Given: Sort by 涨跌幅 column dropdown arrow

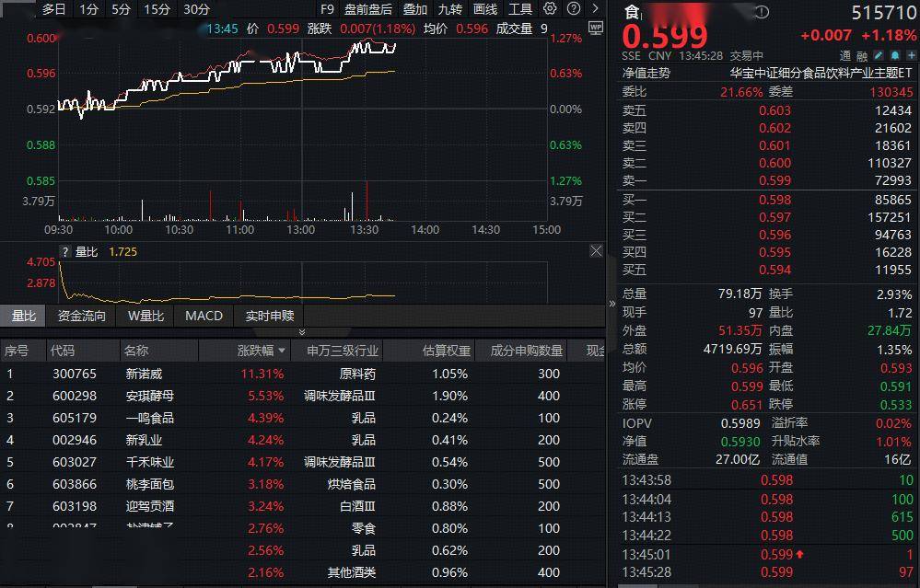Looking at the screenshot, I should (281, 351).
